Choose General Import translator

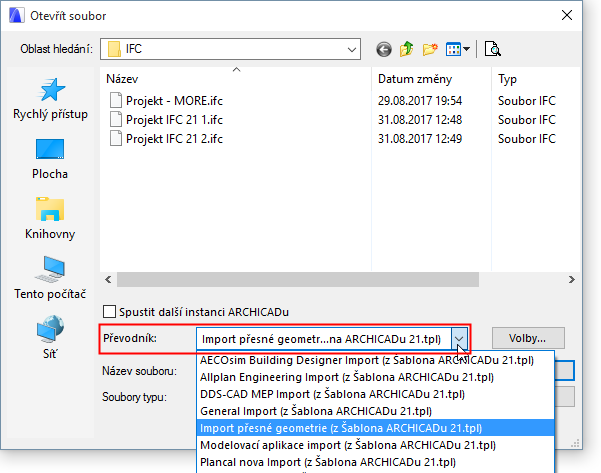click(x=375, y=411)
